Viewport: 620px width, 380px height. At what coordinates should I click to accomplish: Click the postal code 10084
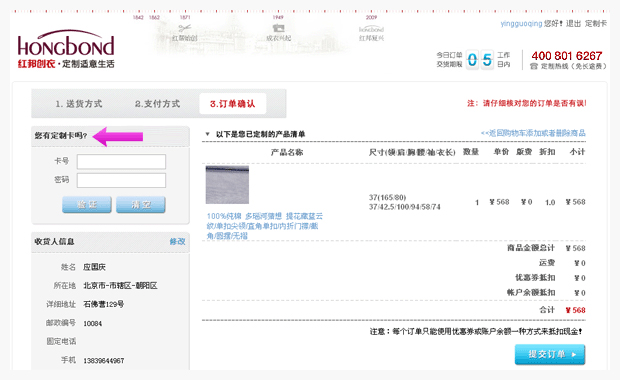93,323
